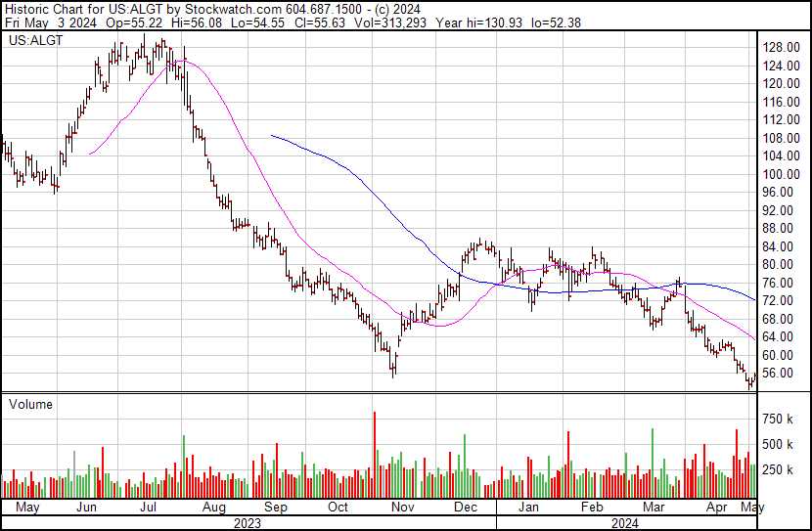The image size is (812, 531).
Task: Select the 2024 year label
Action: click(625, 523)
